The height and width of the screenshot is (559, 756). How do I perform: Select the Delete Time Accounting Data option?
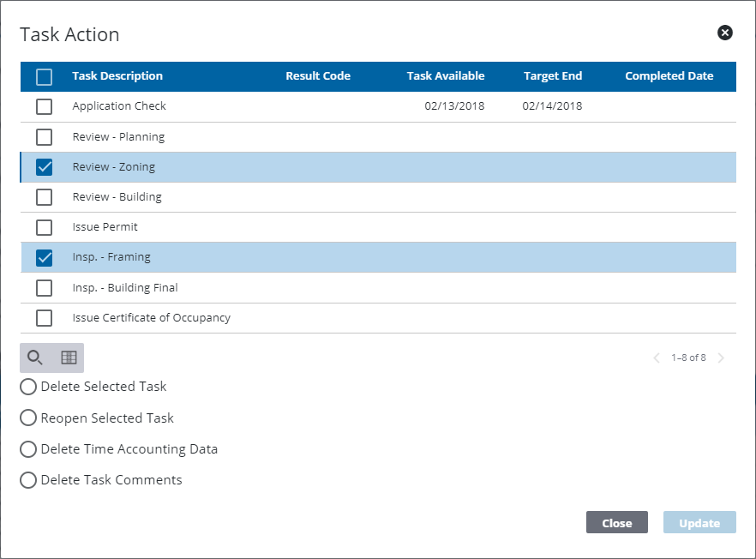pos(27,448)
